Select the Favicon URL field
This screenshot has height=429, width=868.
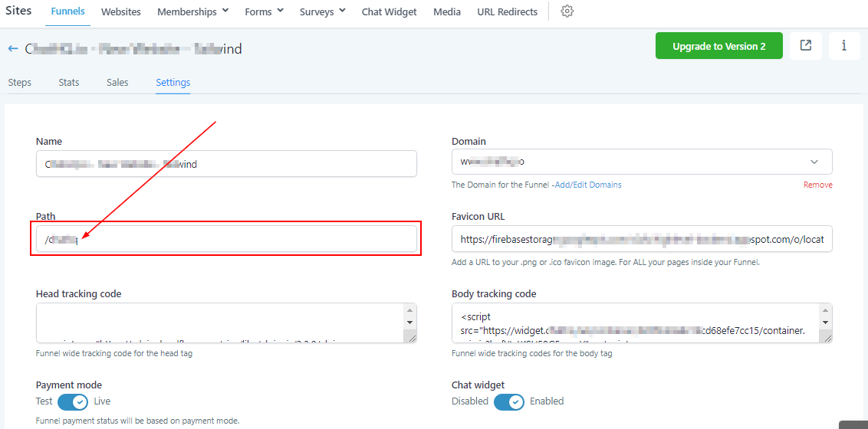coord(642,239)
